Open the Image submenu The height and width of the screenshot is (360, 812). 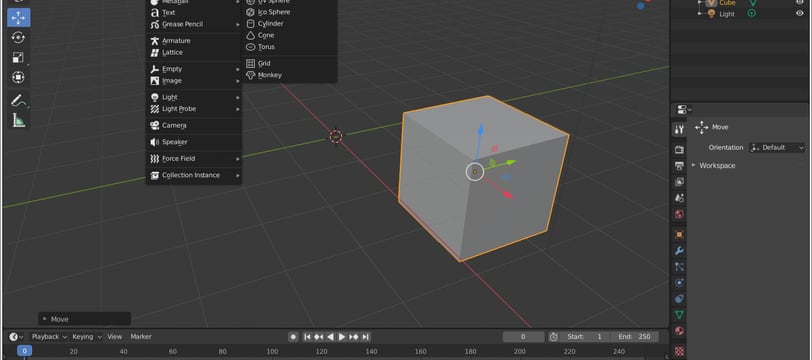coord(194,81)
